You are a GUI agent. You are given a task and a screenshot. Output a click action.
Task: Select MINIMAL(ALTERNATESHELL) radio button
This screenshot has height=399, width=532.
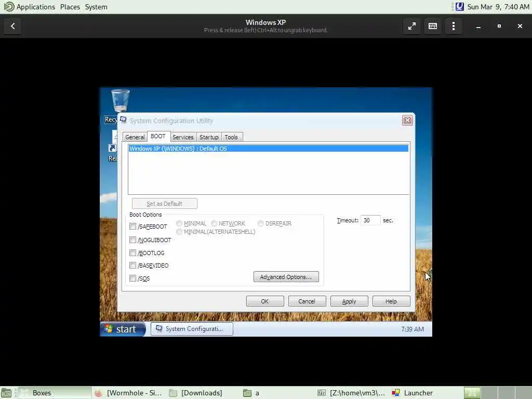click(x=179, y=232)
